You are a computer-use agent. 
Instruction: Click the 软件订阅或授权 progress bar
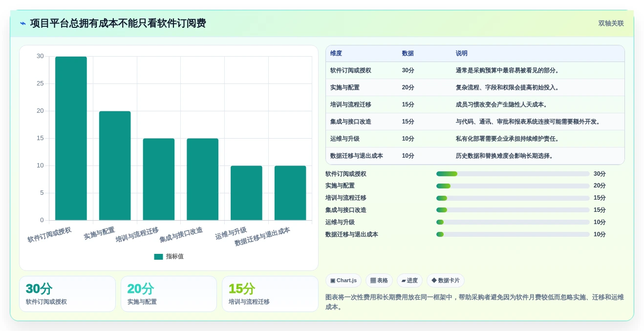(513, 174)
